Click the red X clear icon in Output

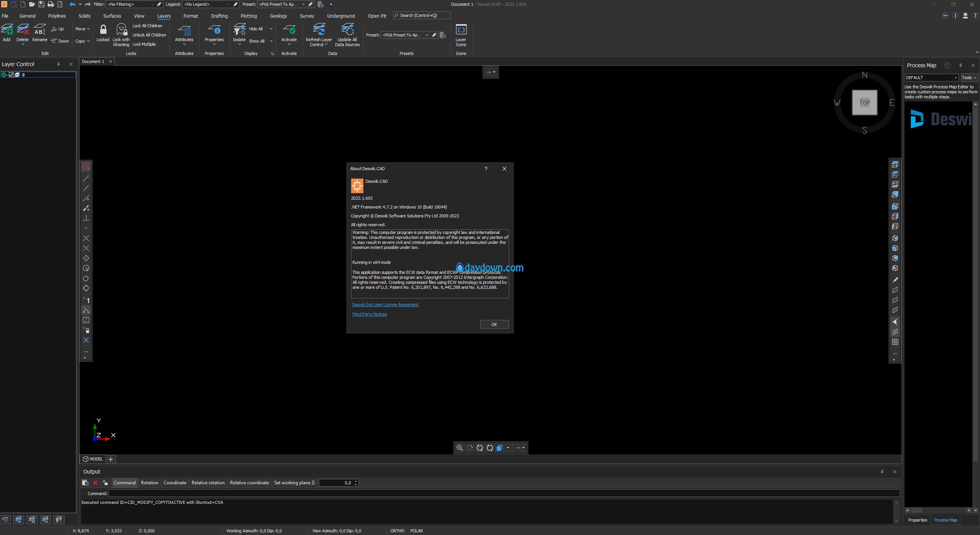tap(95, 483)
